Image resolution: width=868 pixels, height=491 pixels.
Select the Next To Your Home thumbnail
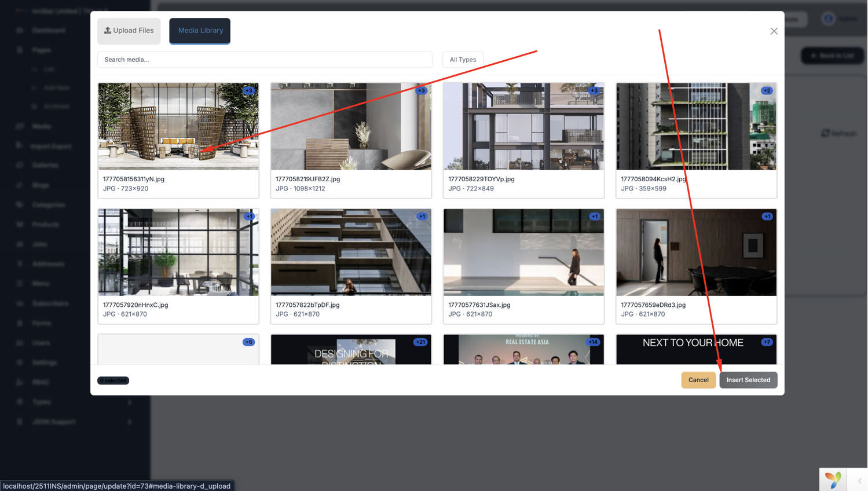pos(696,350)
